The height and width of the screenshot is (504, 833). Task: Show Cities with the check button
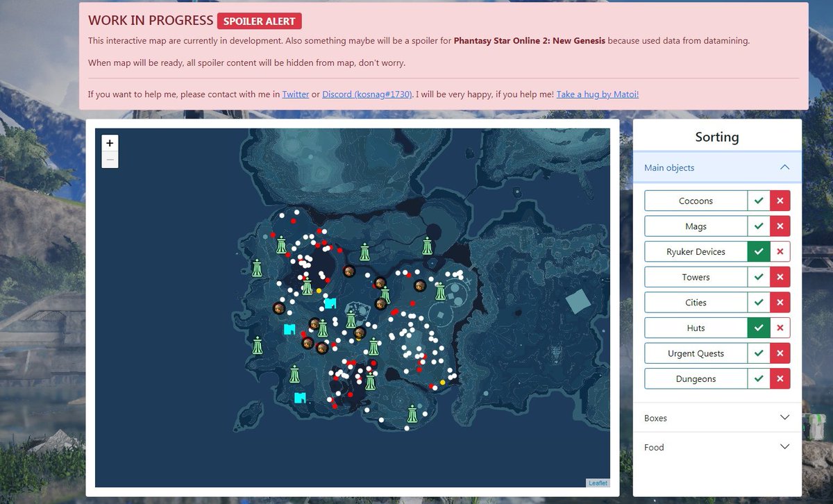(x=759, y=303)
